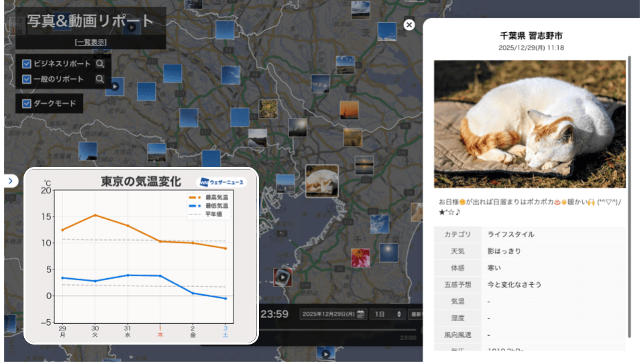Click the ウェザーニュース logo on chart

[221, 182]
